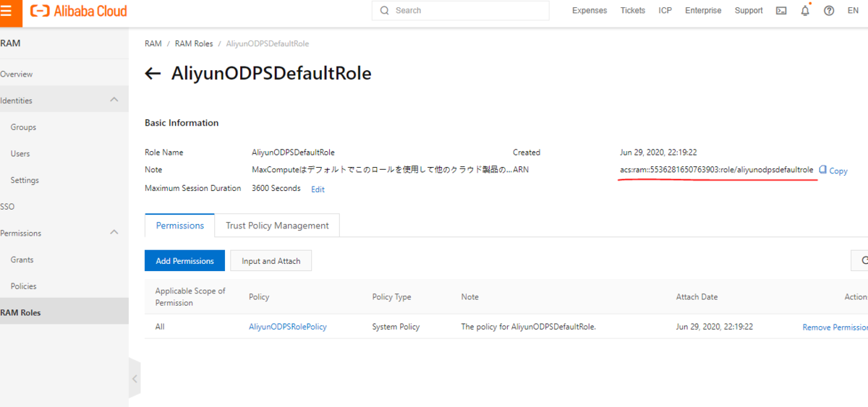This screenshot has width=868, height=407.
Task: Open the Expenses menu
Action: tap(590, 11)
